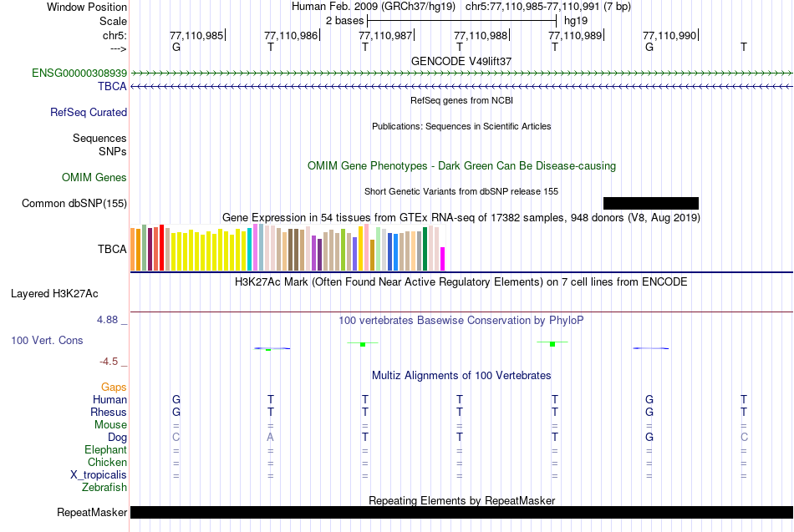Click the 77,110,990 position label

click(669, 35)
